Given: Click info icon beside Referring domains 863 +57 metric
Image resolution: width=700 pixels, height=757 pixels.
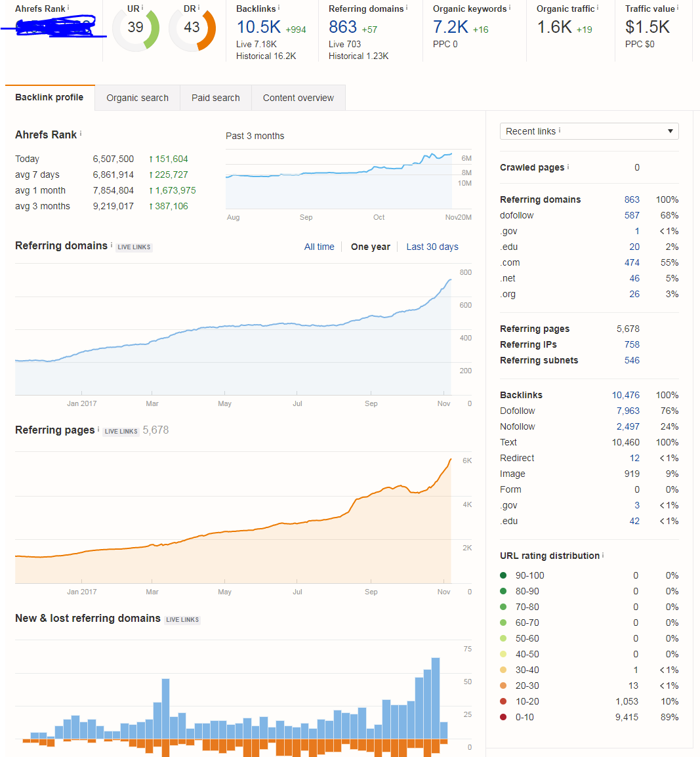Looking at the screenshot, I should click(407, 7).
